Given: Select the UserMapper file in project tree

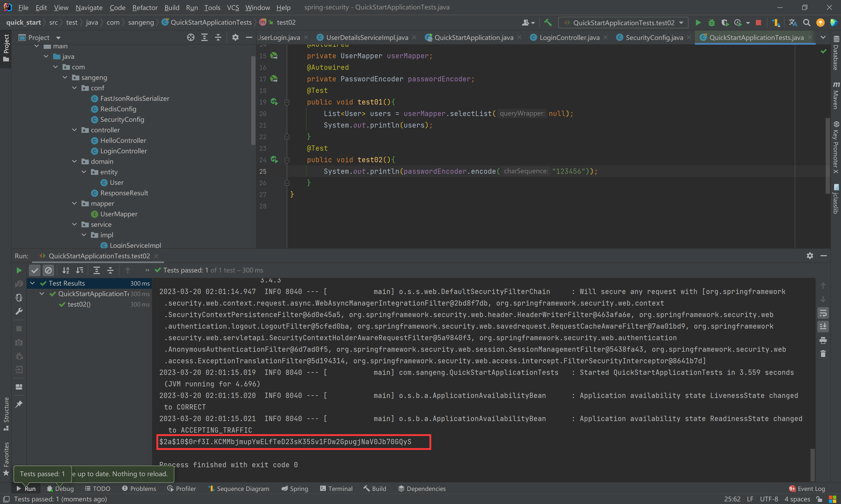Looking at the screenshot, I should (119, 214).
